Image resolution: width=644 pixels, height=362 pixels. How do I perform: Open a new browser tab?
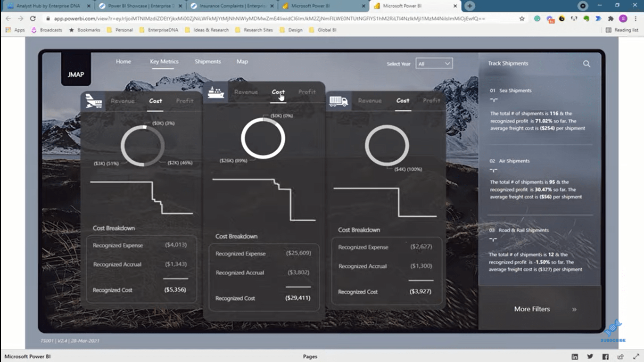[470, 6]
